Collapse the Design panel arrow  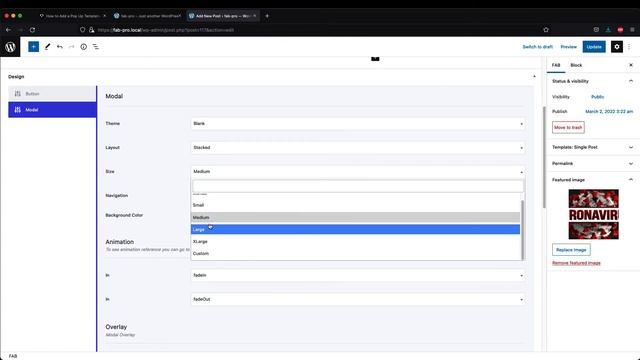(534, 77)
